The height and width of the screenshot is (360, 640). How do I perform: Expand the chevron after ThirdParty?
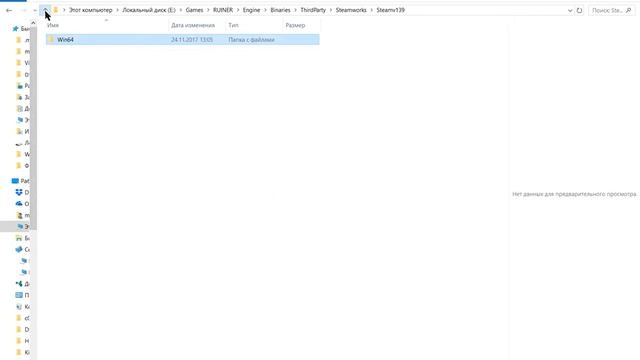[x=331, y=10]
